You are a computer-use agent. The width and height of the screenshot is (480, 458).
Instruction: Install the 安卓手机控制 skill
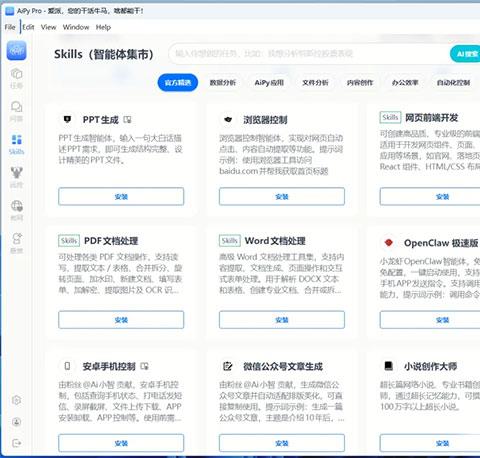(x=121, y=443)
